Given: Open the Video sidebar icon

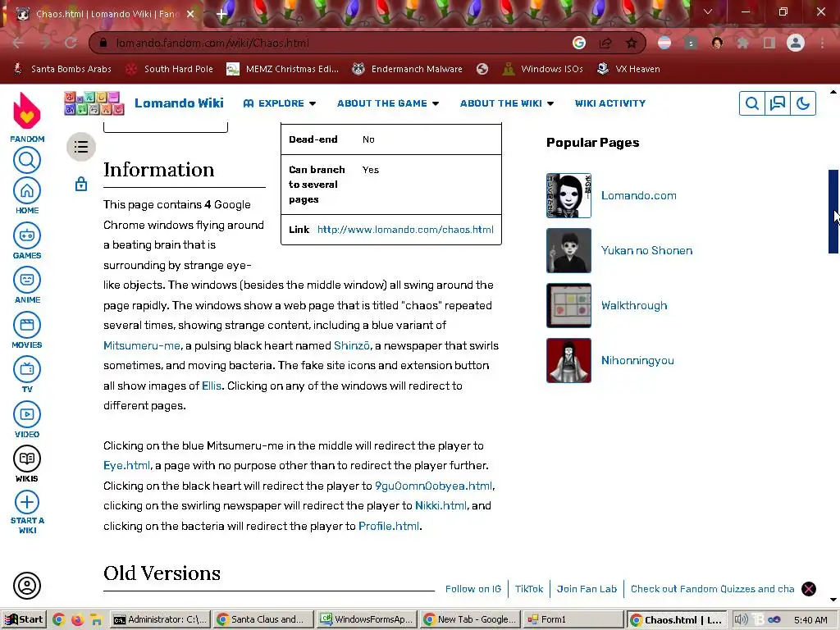Looking at the screenshot, I should point(27,414).
